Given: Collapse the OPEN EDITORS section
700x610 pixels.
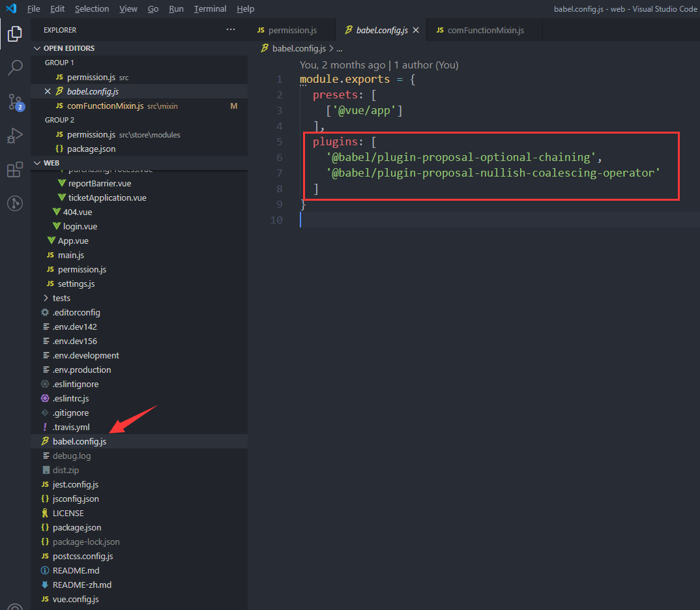Looking at the screenshot, I should [x=37, y=48].
